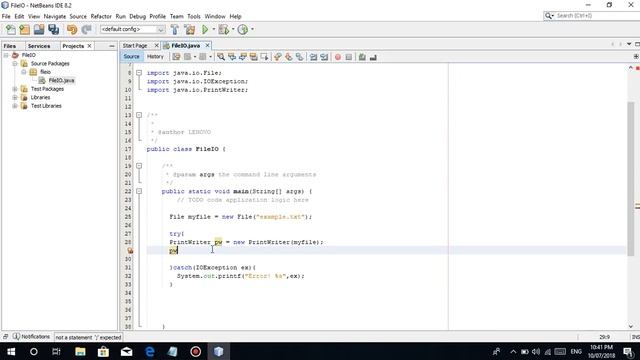Switch editor to Source view
Screen dimensions: 640x360
click(x=131, y=57)
